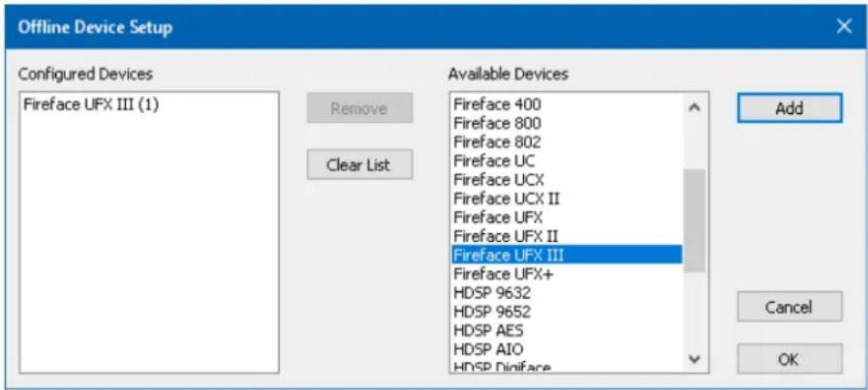Click the Clear List button
This screenshot has width=868, height=390.
pos(359,165)
